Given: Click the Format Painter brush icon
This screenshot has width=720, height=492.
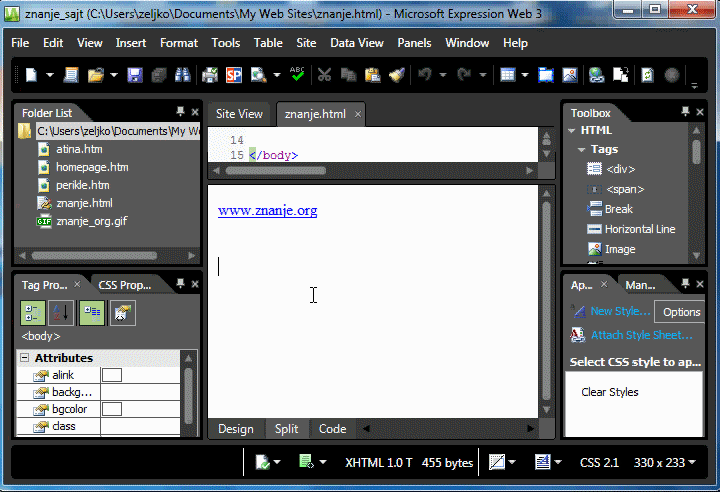Looking at the screenshot, I should (x=395, y=75).
